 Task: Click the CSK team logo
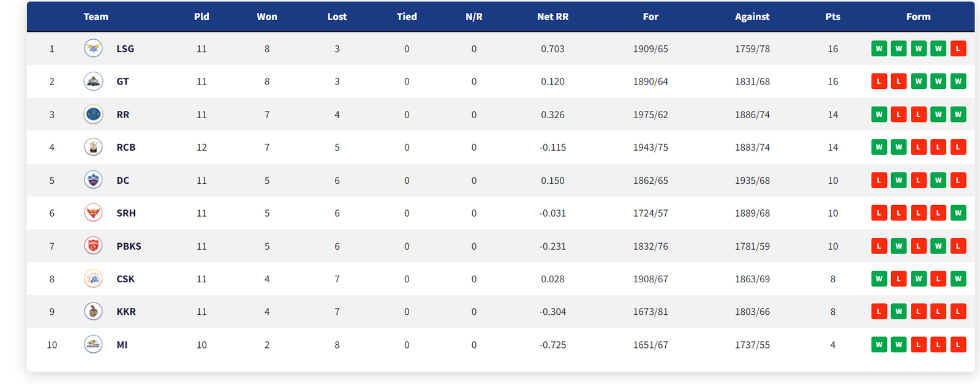tap(93, 279)
